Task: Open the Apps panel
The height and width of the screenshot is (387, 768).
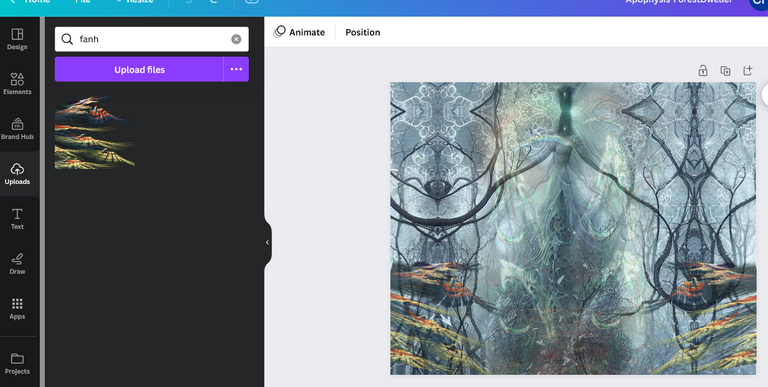Action: tap(17, 309)
